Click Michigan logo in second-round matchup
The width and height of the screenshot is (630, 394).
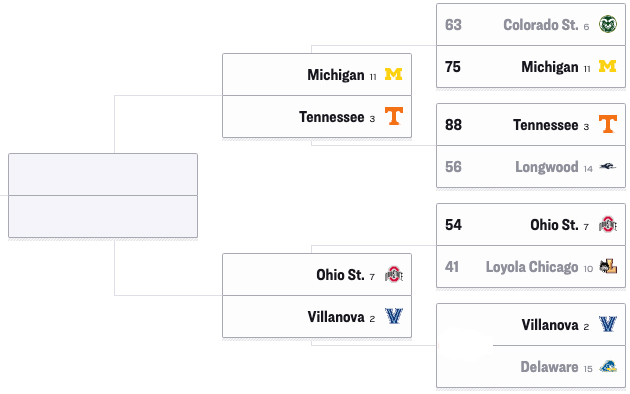pyautogui.click(x=394, y=74)
